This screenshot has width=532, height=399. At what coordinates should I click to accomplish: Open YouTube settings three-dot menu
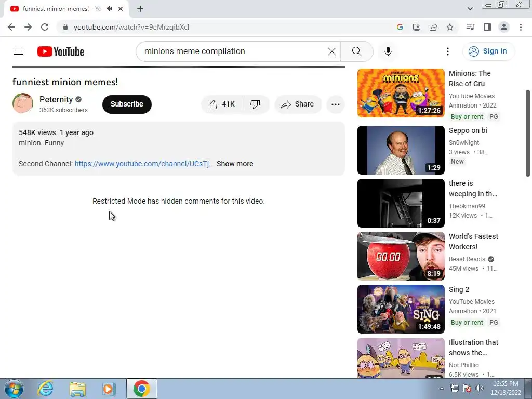447,51
